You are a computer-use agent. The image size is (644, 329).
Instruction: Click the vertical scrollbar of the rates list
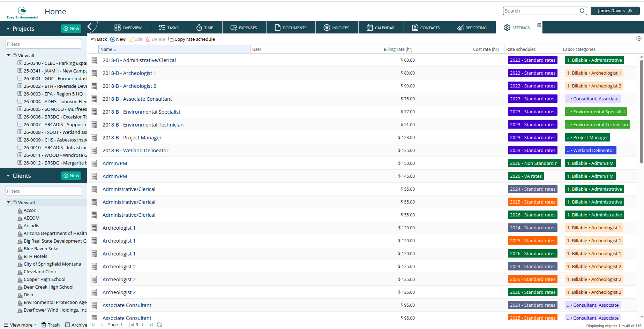pyautogui.click(x=642, y=112)
